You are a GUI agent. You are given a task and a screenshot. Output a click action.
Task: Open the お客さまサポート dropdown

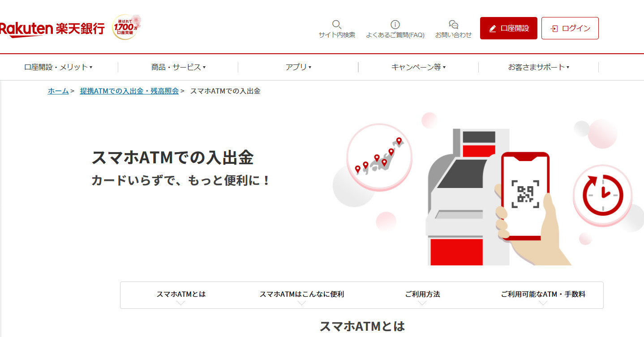tap(537, 67)
